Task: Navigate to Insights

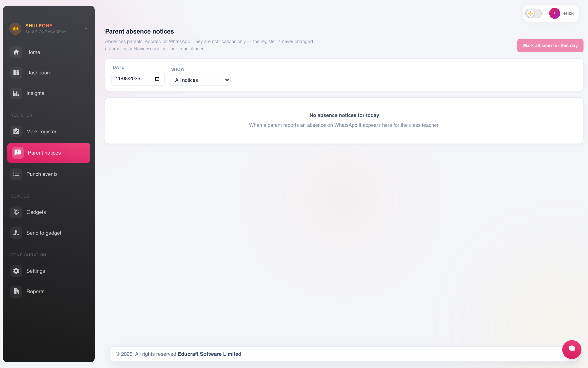Action: pyautogui.click(x=49, y=93)
